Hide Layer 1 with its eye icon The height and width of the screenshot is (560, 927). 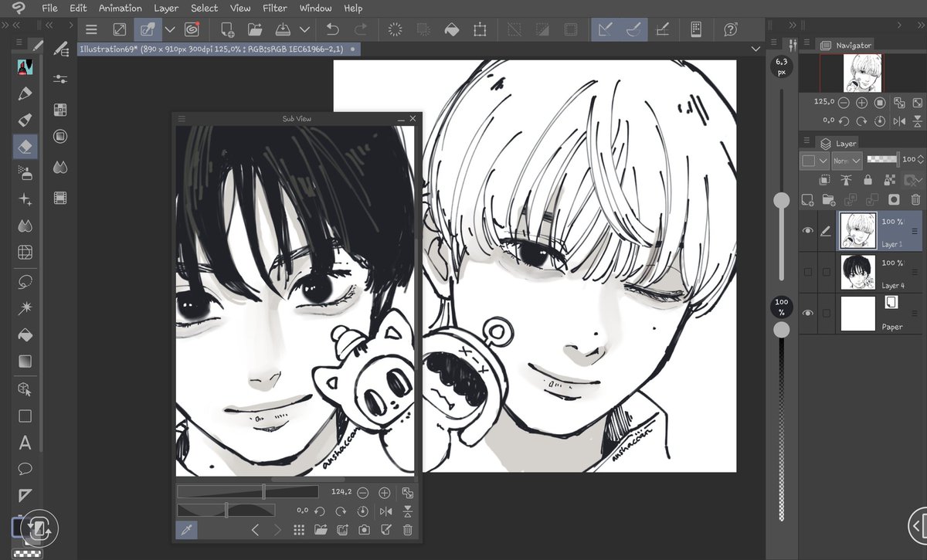point(808,230)
